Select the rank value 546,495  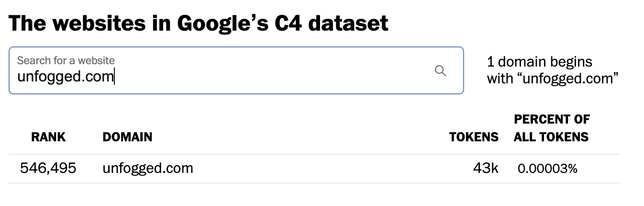click(48, 168)
